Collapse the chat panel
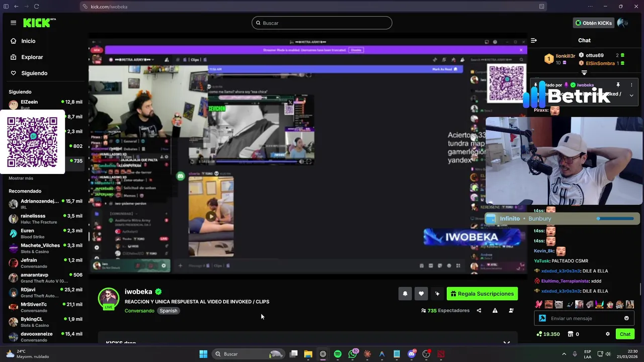This screenshot has width=644, height=362. pos(534,40)
